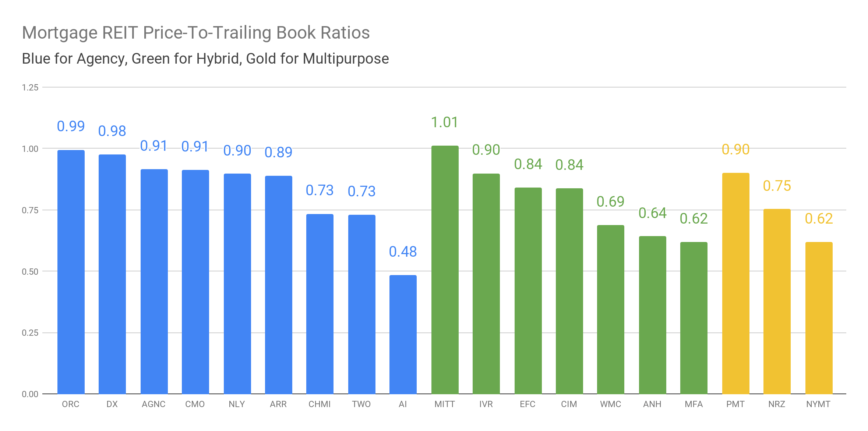Click the 0.75 value above NRZ
This screenshot has height=431, width=868.
(x=777, y=186)
